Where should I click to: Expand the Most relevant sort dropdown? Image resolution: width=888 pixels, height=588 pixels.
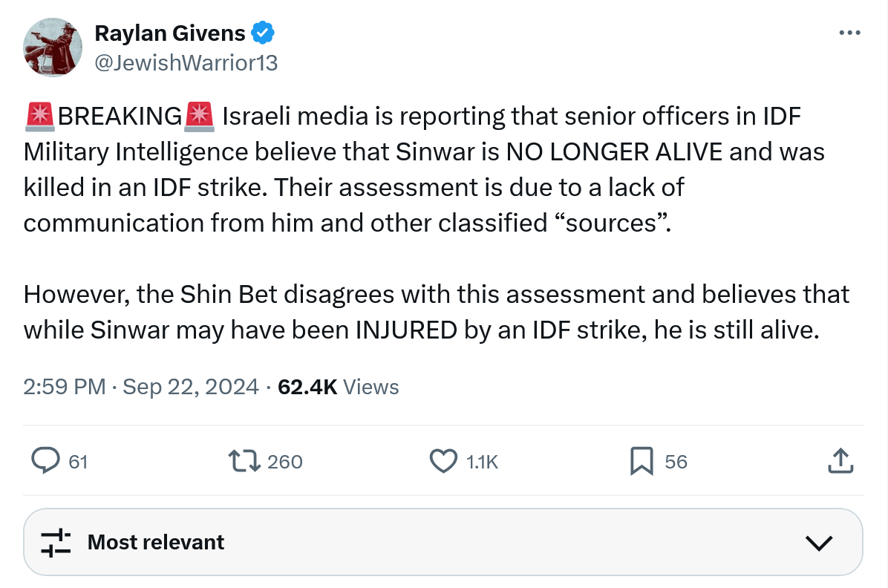point(443,542)
